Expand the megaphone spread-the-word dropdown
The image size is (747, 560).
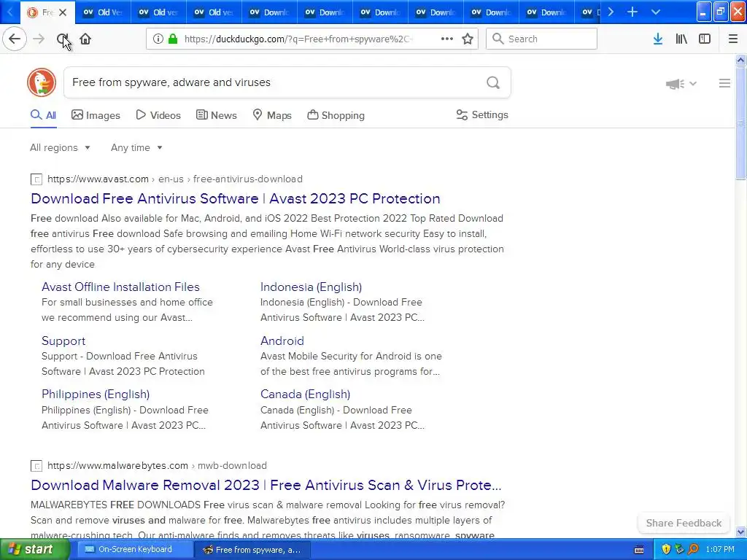pyautogui.click(x=681, y=84)
